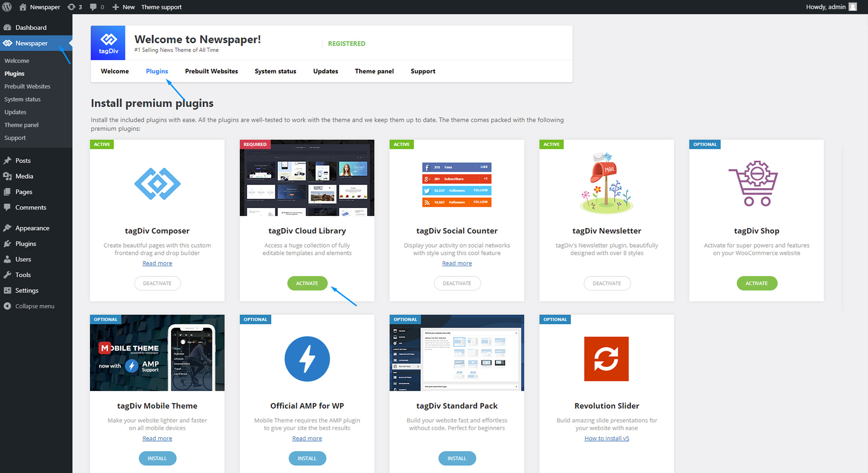The height and width of the screenshot is (473, 868).
Task: Click the tagDiv Newsletter mailbox image
Action: (x=606, y=183)
